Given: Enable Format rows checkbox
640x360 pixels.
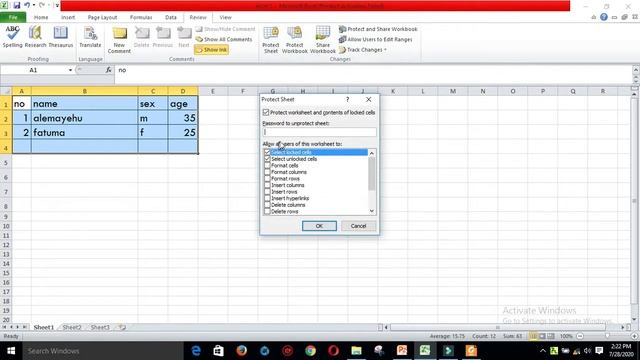Looking at the screenshot, I should (267, 178).
